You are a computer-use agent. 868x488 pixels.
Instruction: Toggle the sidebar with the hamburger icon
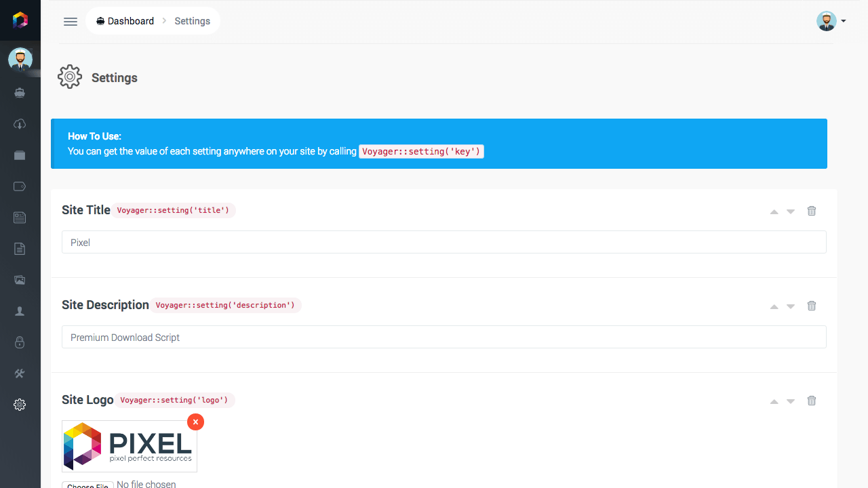[70, 21]
